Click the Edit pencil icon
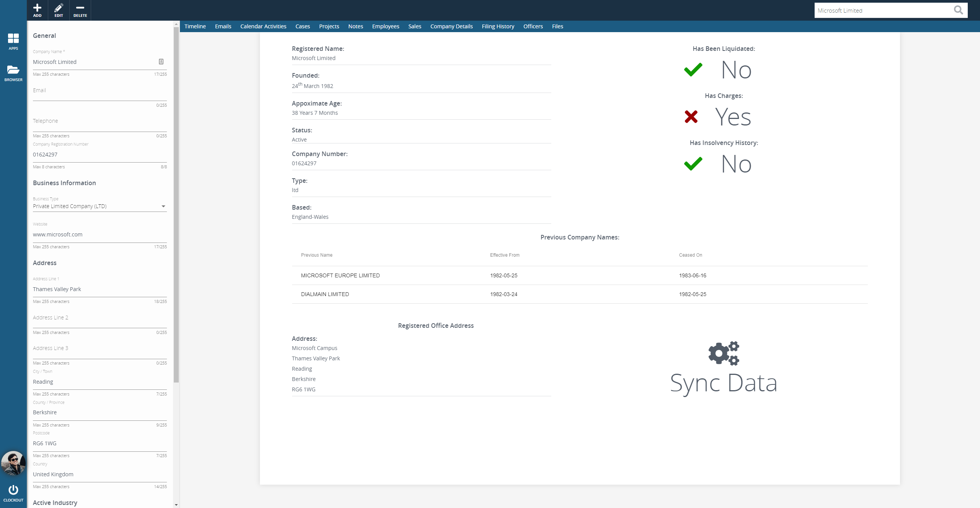980x508 pixels. 59,8
